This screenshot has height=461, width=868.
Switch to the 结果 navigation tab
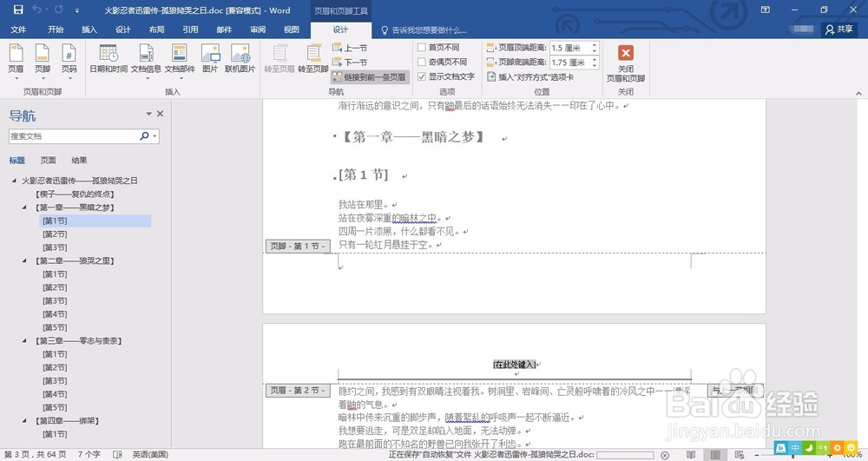click(x=79, y=160)
